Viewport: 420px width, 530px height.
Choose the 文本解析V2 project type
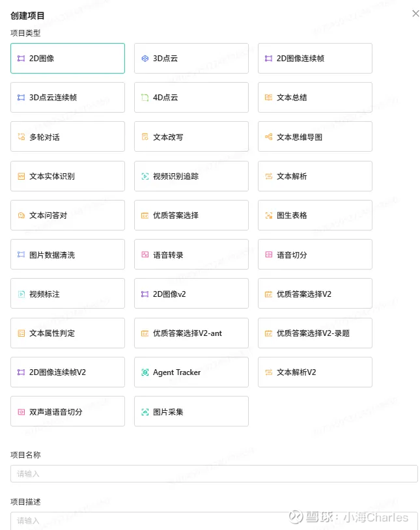click(315, 372)
